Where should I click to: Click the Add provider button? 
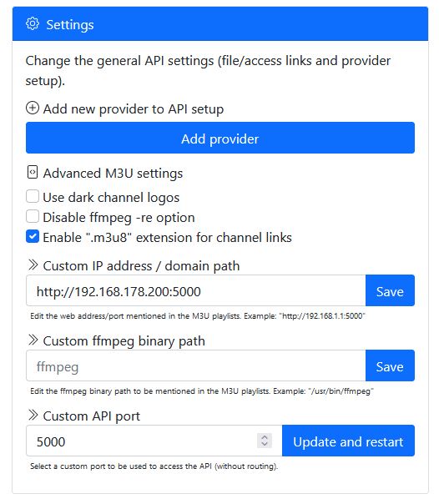click(x=220, y=138)
